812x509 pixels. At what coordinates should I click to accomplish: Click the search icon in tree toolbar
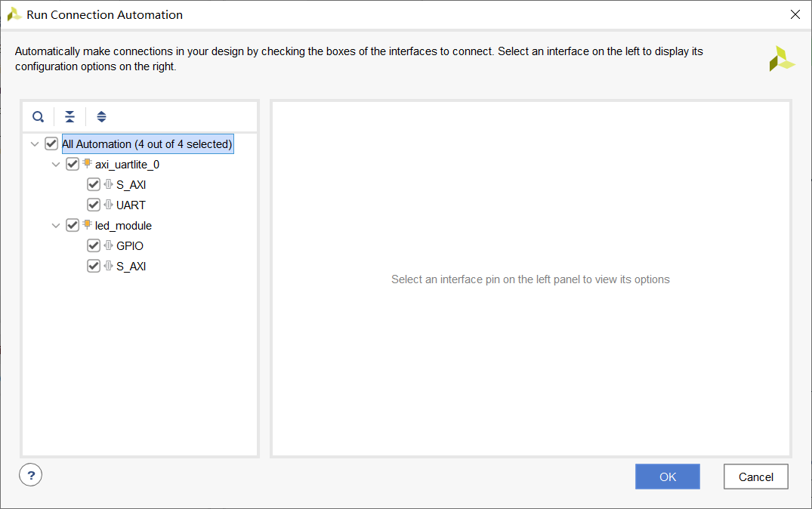(38, 117)
